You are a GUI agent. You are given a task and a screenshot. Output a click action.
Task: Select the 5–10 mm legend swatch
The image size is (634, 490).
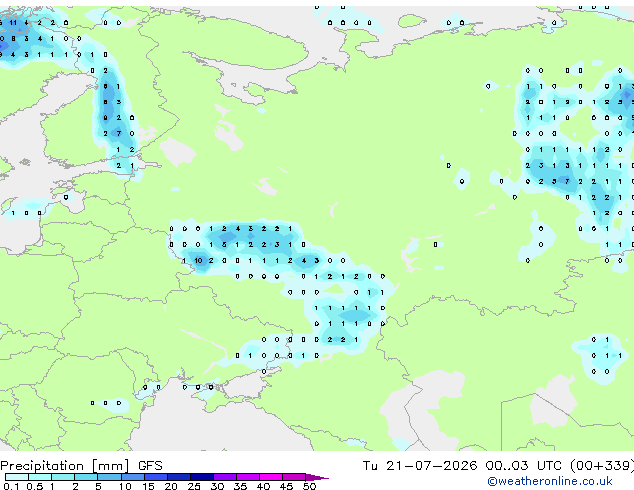pos(109,477)
